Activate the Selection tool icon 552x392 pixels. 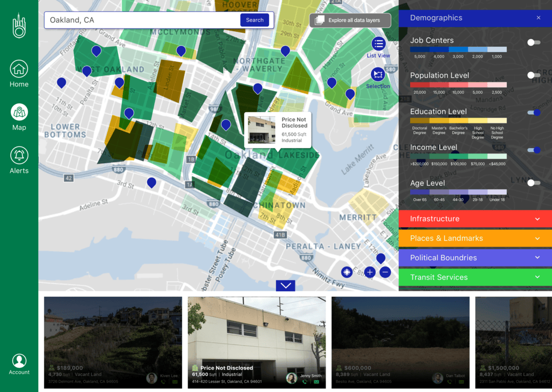[378, 74]
